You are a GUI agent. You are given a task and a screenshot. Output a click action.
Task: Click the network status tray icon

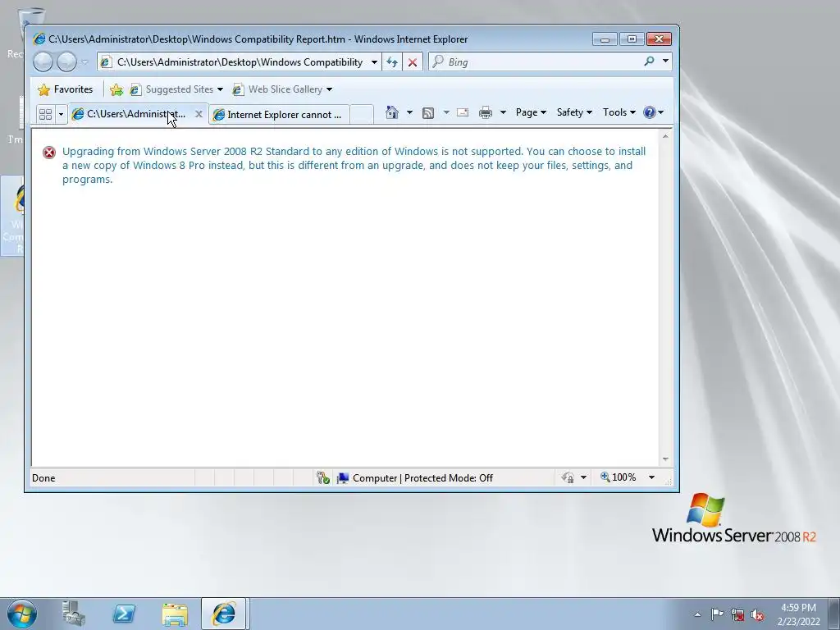[x=737, y=614]
